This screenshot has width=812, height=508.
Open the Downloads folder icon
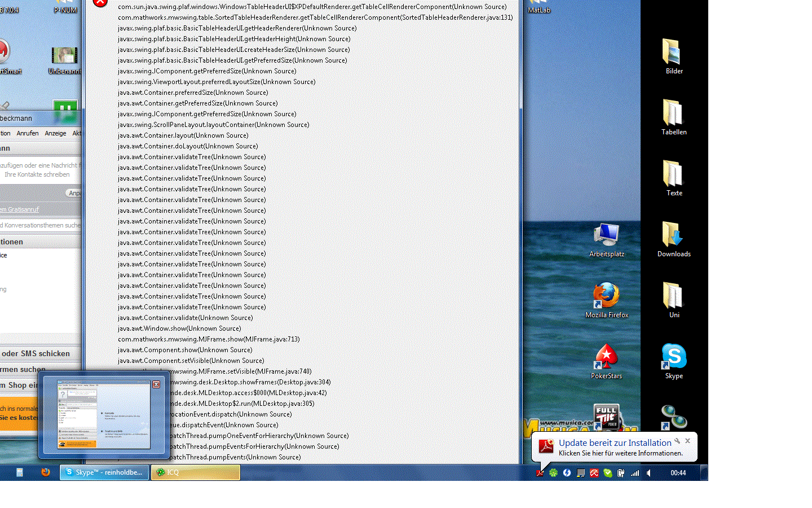(674, 237)
